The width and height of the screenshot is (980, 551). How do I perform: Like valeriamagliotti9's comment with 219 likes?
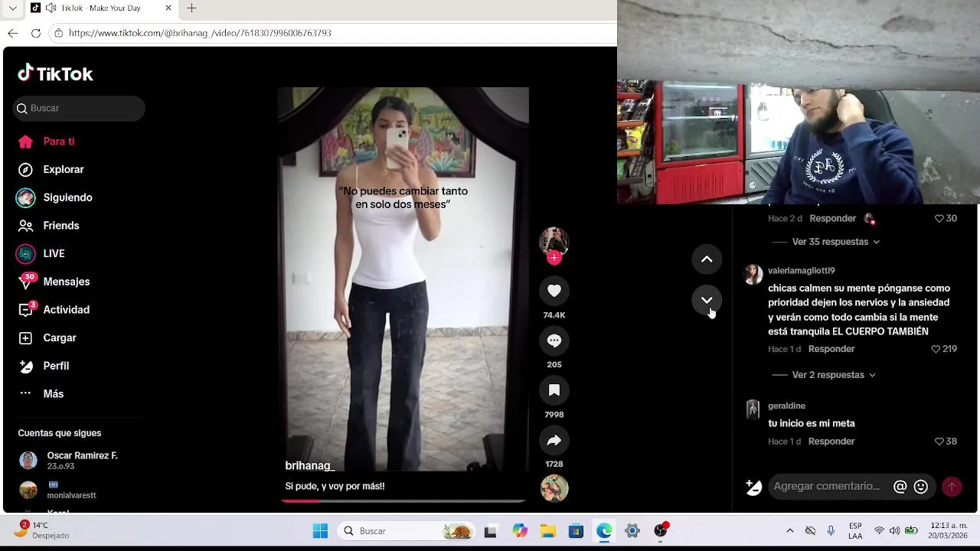tap(936, 349)
